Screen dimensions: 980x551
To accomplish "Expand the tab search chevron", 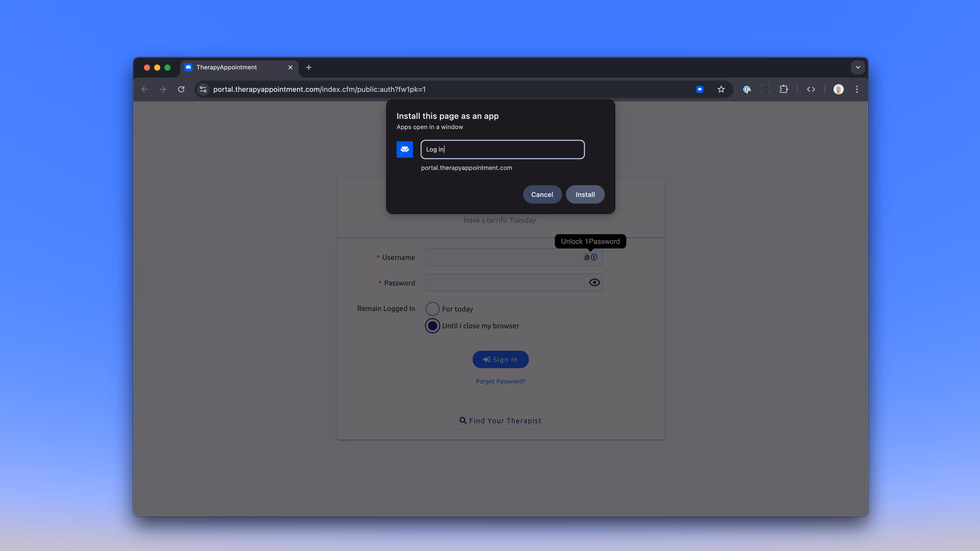I will (858, 67).
